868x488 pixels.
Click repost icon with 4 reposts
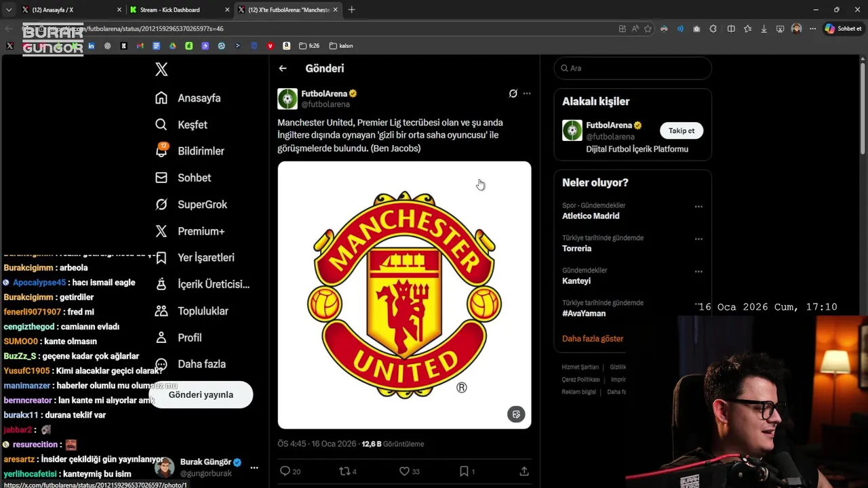[x=348, y=471]
